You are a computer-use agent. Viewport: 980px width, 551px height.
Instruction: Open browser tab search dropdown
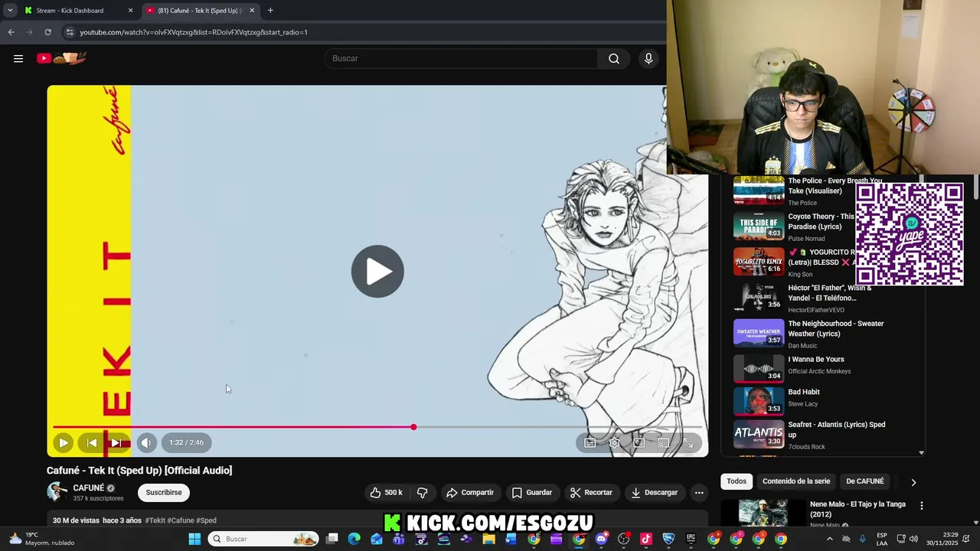pos(9,11)
